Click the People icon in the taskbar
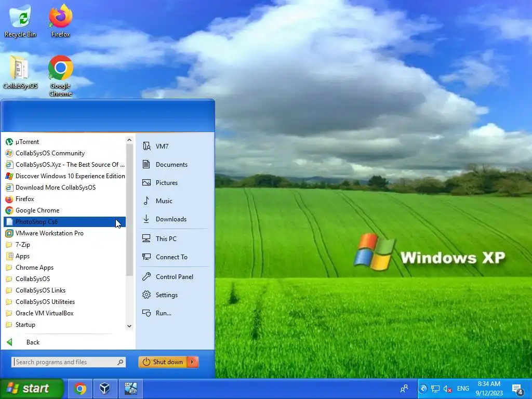 404,389
